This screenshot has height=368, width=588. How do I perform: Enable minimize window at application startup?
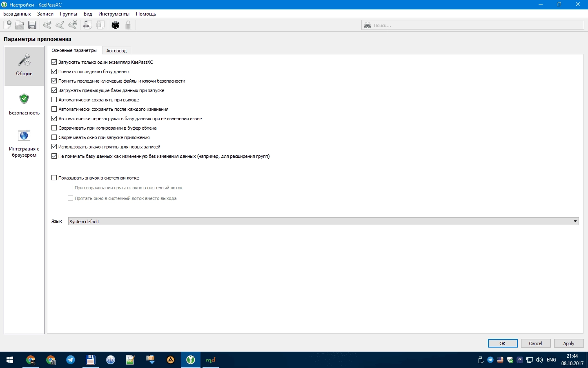pos(54,137)
